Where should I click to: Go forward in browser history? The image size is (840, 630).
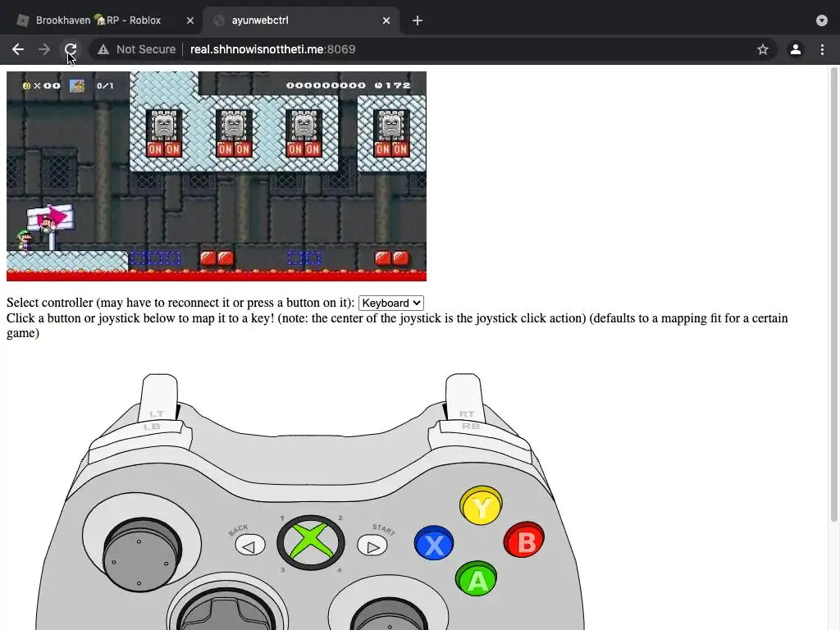point(44,49)
